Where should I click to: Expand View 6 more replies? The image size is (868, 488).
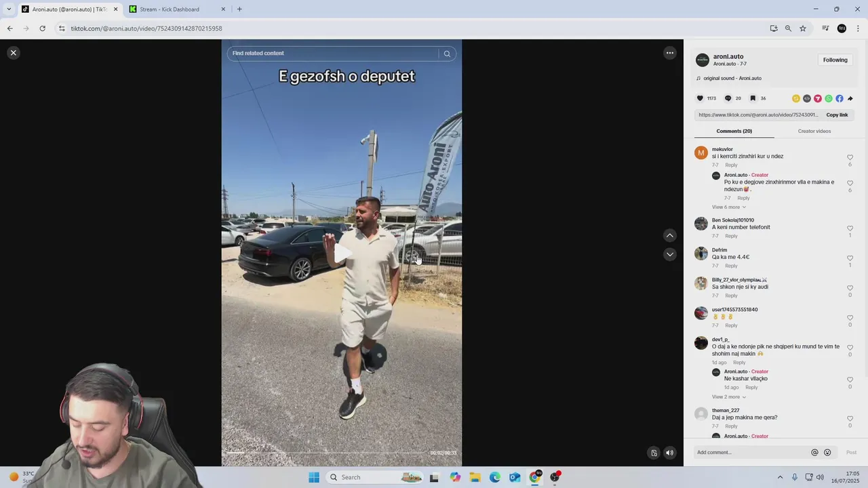pyautogui.click(x=728, y=207)
